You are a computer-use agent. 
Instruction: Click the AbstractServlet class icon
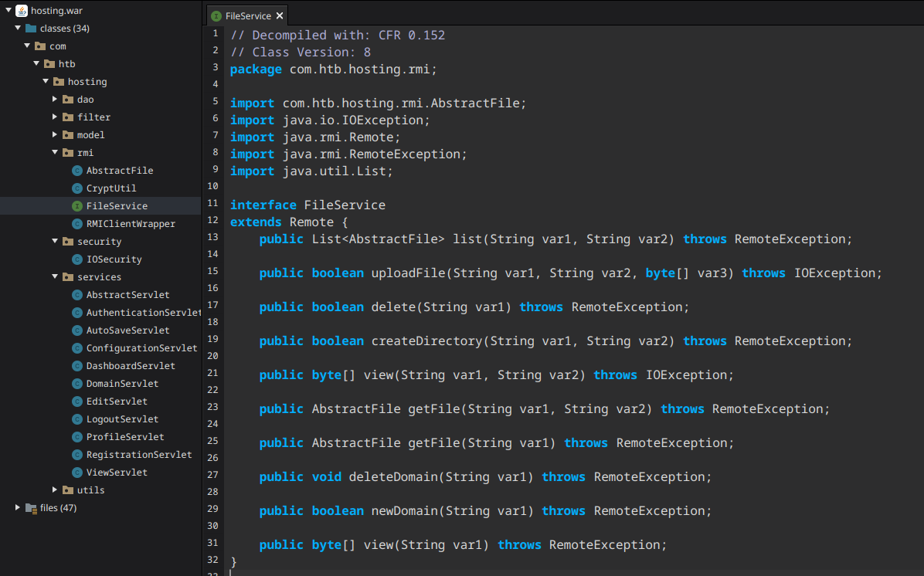[x=77, y=294]
